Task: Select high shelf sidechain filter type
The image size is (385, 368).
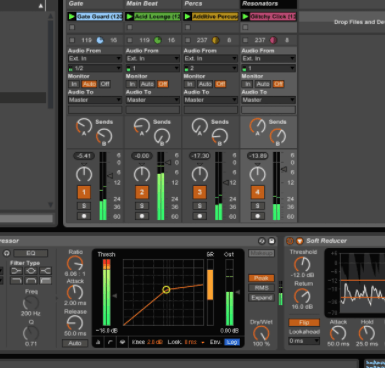Action: click(46, 271)
